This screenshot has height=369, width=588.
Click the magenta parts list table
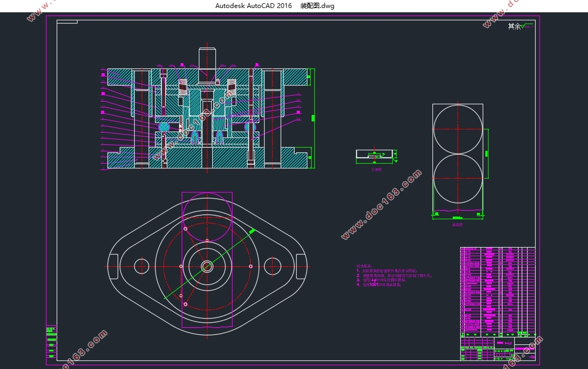(x=498, y=292)
